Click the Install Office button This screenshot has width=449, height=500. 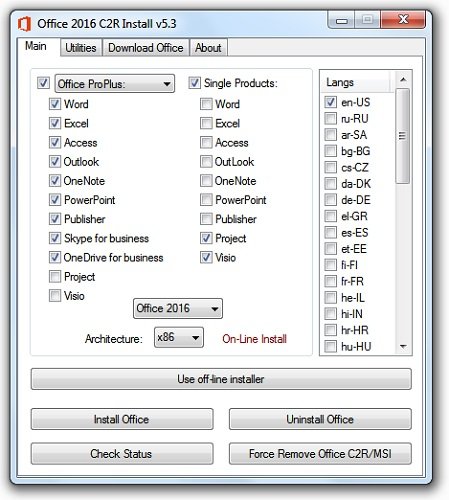coord(122,419)
